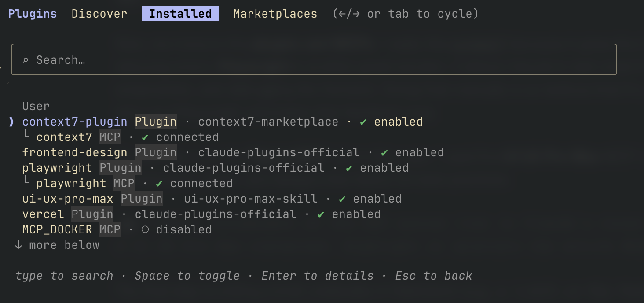Open the ui-ux-pro-max plugin entry
The width and height of the screenshot is (644, 303).
click(68, 199)
